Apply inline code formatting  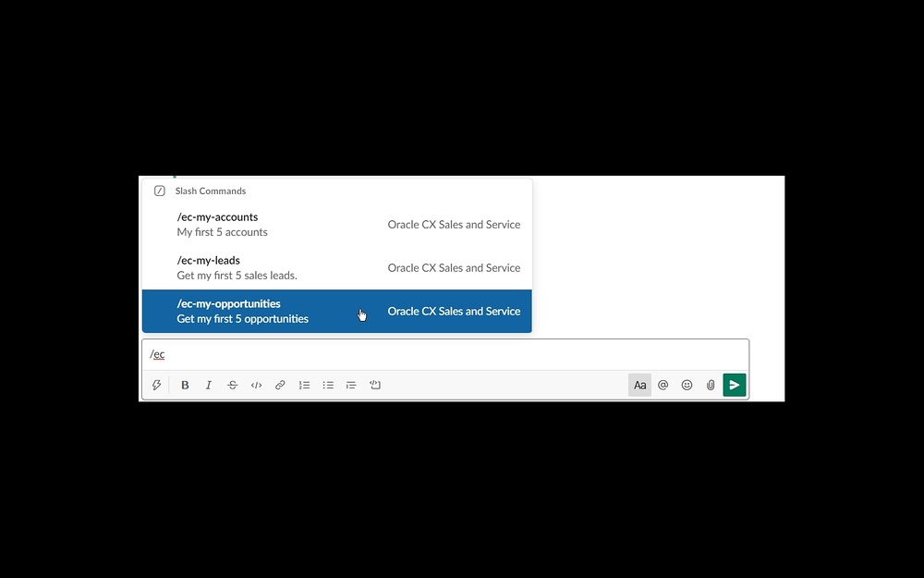[256, 385]
